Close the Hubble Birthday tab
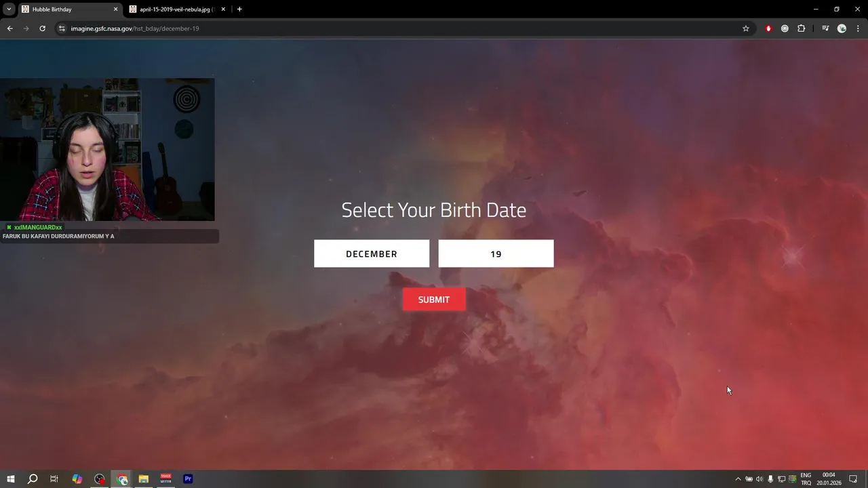 [x=115, y=9]
